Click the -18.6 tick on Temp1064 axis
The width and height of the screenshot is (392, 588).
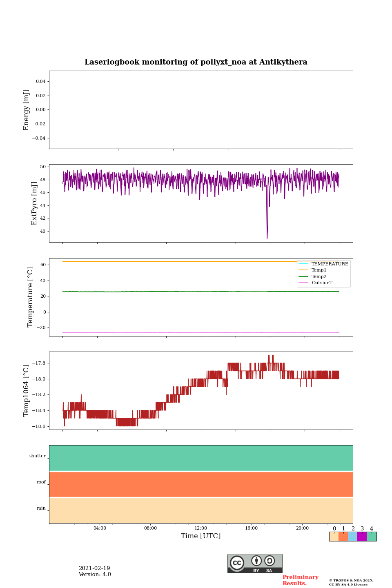pyautogui.click(x=40, y=426)
